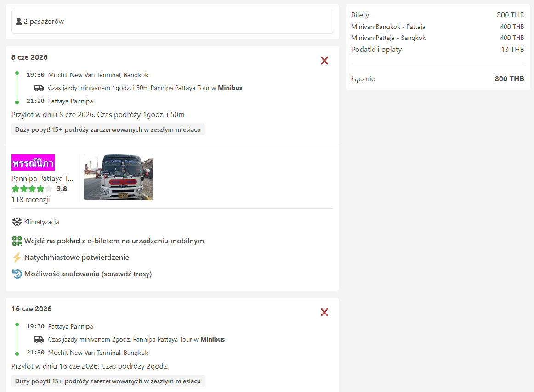Click the QR code e-ticket icon

(17, 241)
